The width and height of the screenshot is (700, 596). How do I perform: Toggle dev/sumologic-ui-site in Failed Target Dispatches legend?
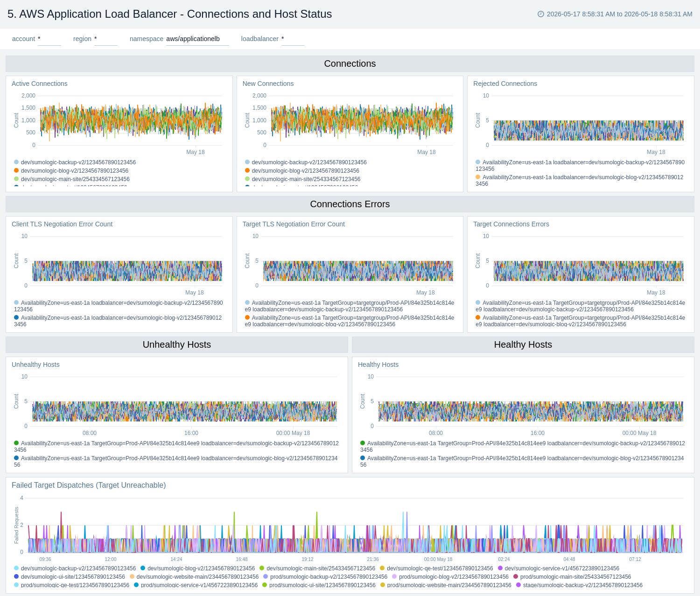click(x=70, y=577)
